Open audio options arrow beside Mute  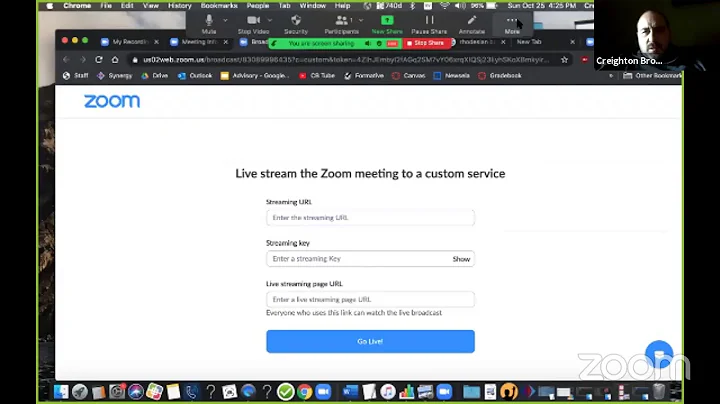tap(225, 20)
